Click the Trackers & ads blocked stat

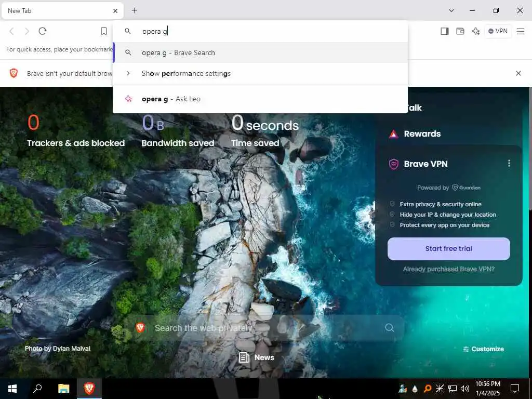pos(76,131)
